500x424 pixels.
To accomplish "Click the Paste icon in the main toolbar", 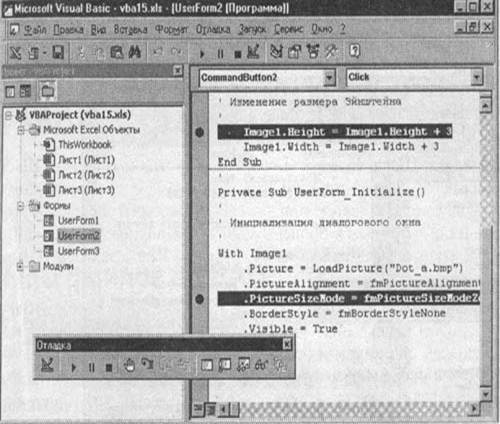I will pyautogui.click(x=117, y=53).
